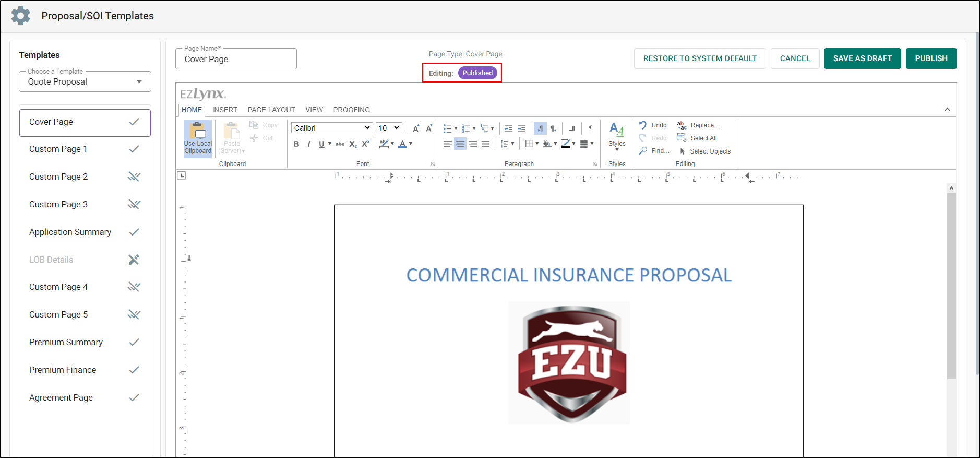Toggle checkmark for Application Summary
This screenshot has height=458, width=980.
[x=134, y=232]
